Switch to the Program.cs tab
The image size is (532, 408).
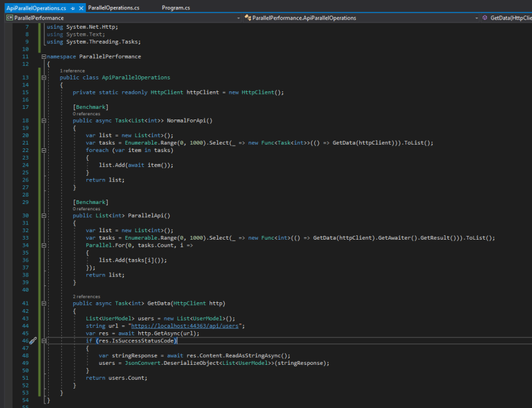176,8
